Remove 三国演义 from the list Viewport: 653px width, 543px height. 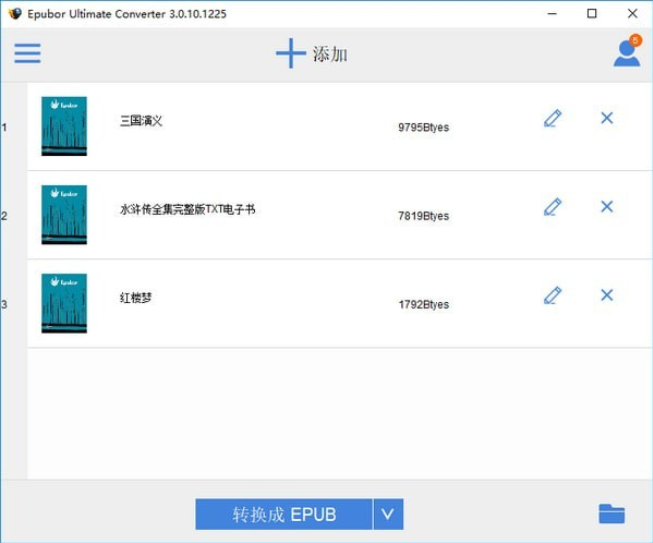tap(607, 118)
